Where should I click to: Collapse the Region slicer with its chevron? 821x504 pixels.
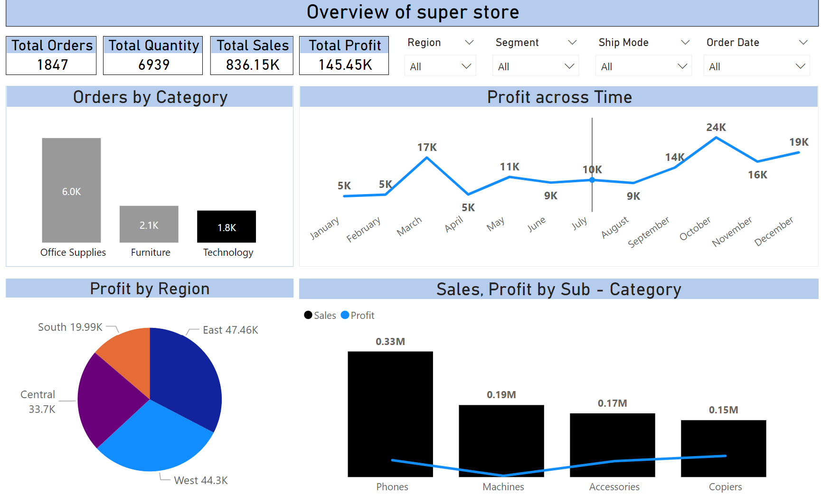click(470, 42)
